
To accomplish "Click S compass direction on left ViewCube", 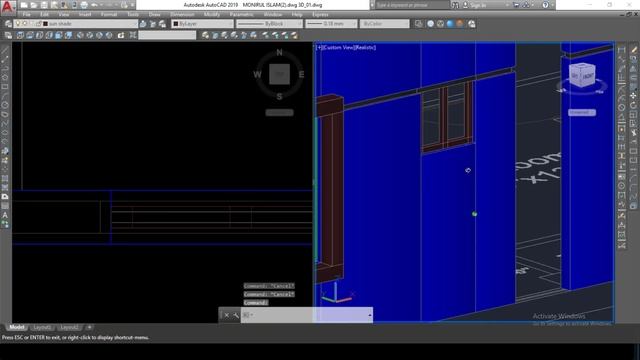I will [x=279, y=97].
